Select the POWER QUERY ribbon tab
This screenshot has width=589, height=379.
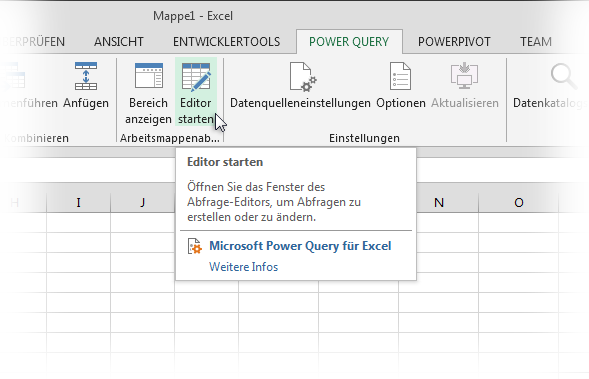click(x=349, y=42)
